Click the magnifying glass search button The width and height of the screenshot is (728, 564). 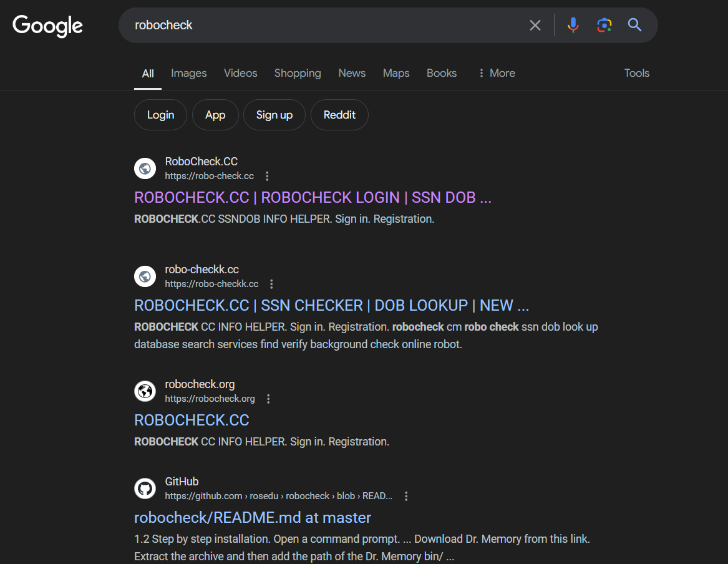(634, 26)
